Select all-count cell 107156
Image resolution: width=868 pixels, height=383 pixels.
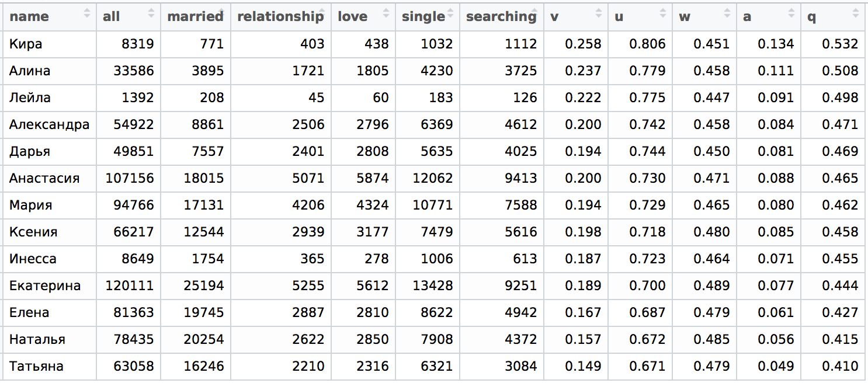[129, 178]
